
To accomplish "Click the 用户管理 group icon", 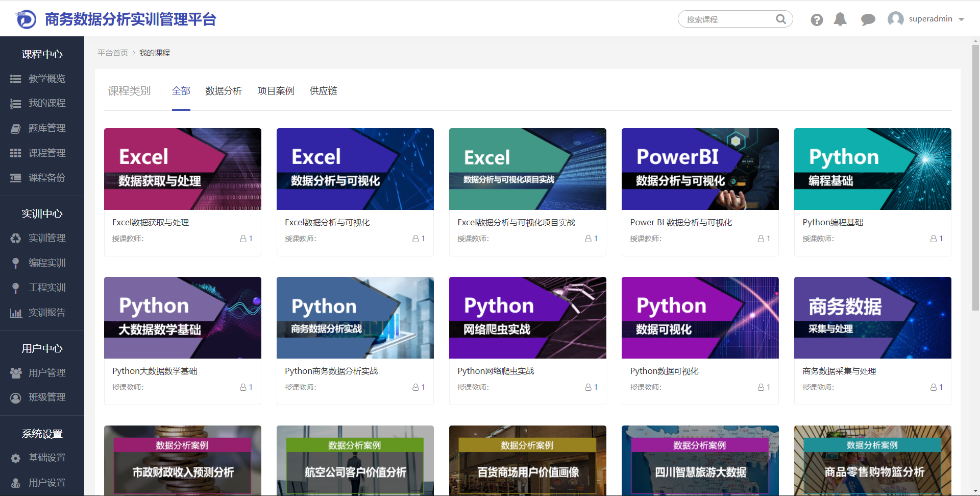I will [16, 373].
